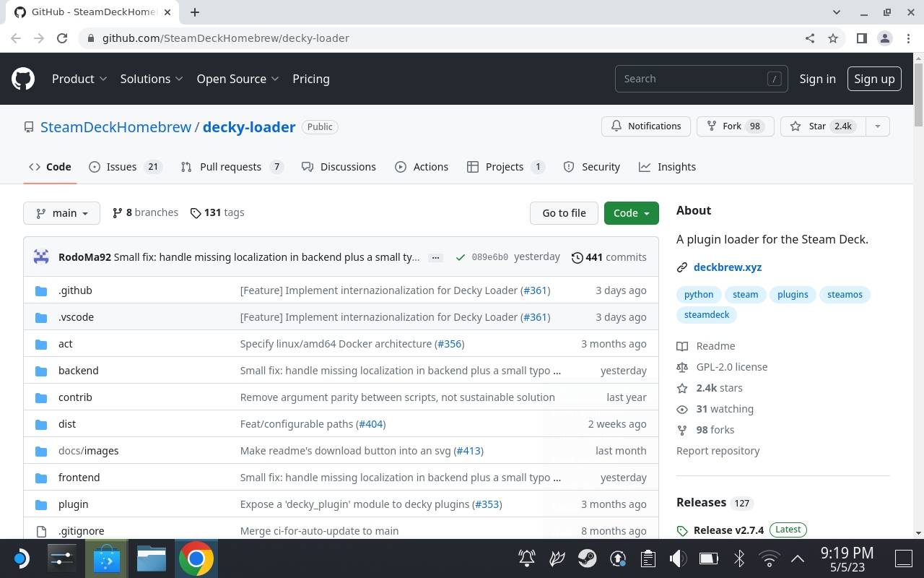This screenshot has width=924, height=578.
Task: View the green check commit status
Action: pos(460,257)
